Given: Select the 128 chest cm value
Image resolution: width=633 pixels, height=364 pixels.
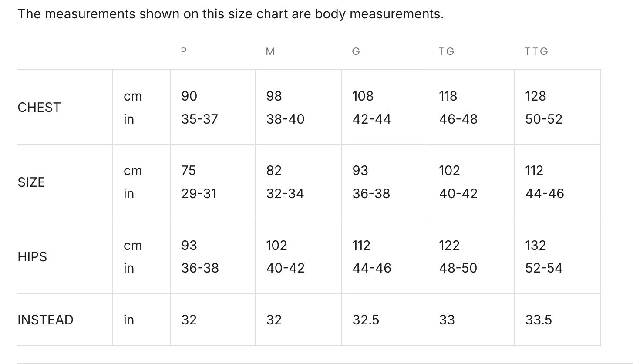Looking at the screenshot, I should [535, 96].
